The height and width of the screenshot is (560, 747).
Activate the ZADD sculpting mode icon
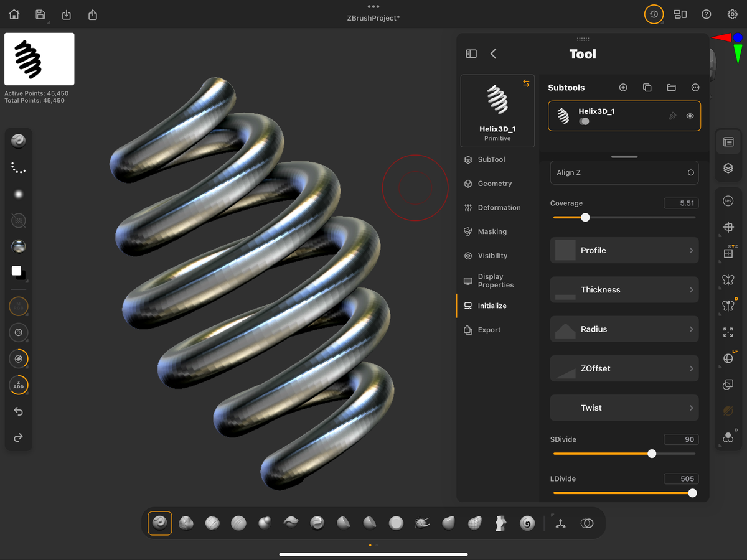coord(18,385)
